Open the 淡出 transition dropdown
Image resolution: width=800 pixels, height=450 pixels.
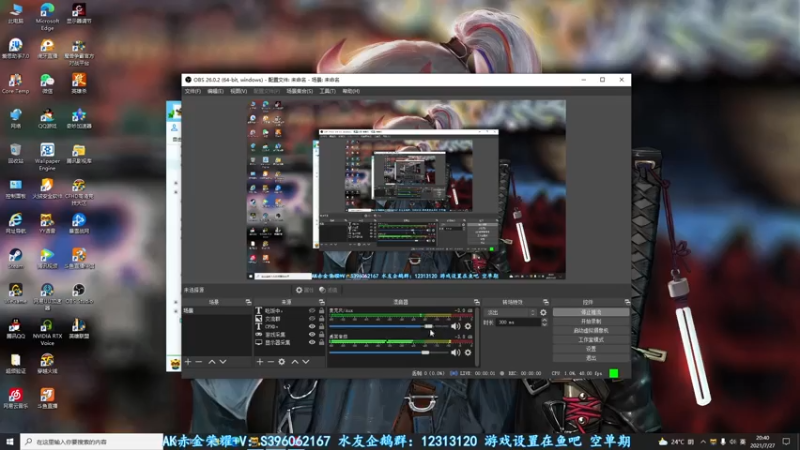coord(510,312)
